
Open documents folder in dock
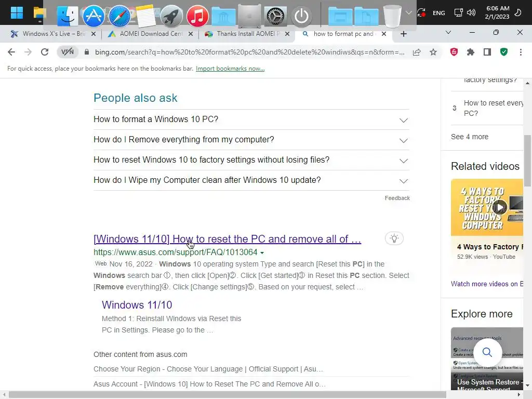pyautogui.click(x=366, y=17)
